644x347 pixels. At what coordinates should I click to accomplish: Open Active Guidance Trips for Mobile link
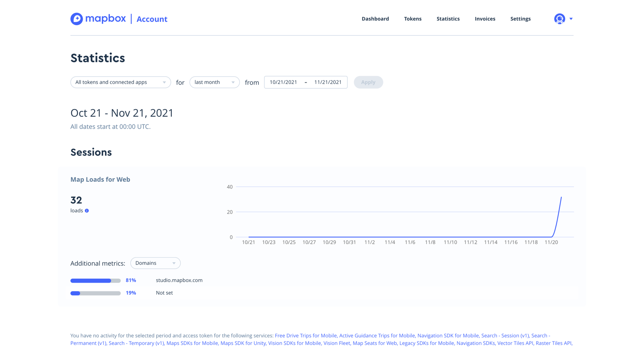377,335
